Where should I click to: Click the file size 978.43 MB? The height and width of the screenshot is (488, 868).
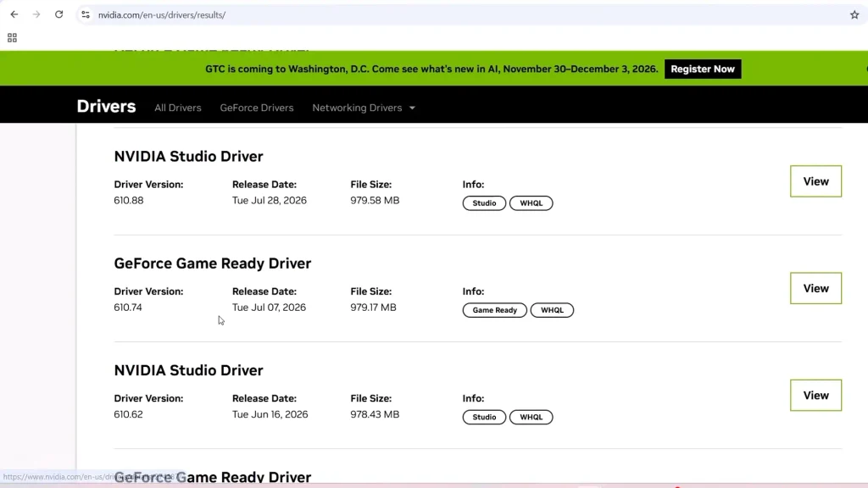tap(375, 414)
